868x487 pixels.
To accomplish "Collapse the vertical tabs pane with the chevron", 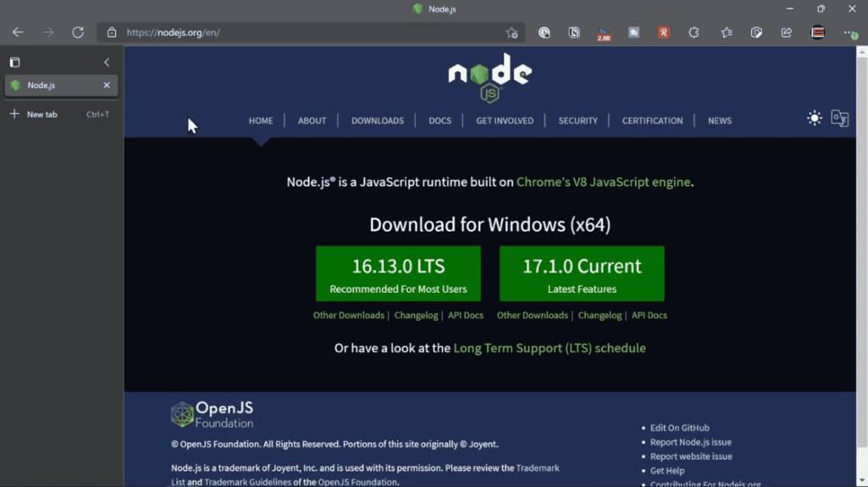I will tap(107, 62).
